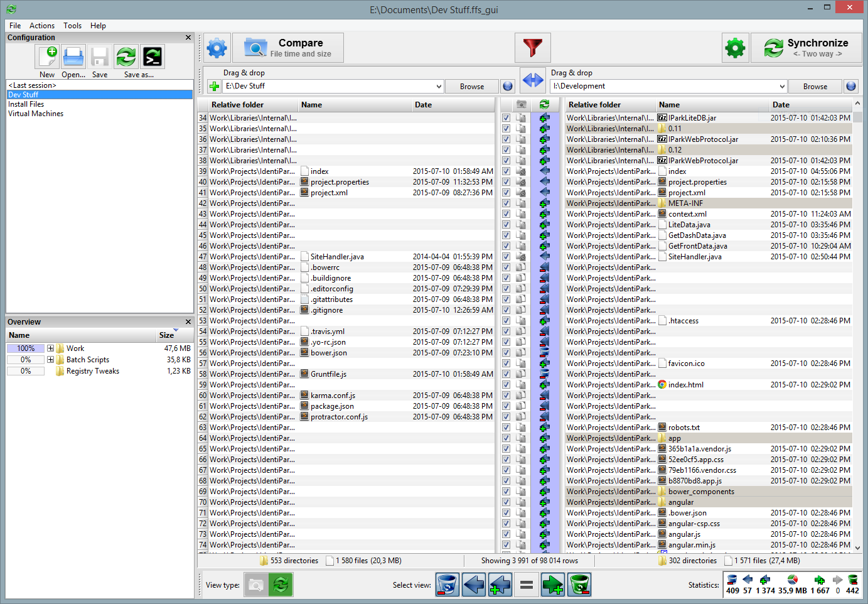Sort right grid by Name column
868x604 pixels.
pos(712,105)
